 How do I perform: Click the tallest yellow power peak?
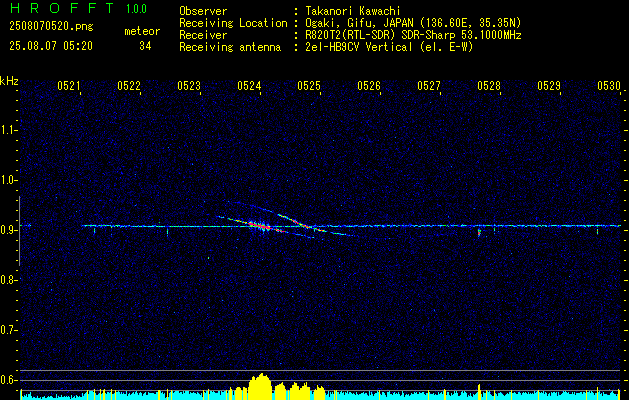click(x=261, y=386)
